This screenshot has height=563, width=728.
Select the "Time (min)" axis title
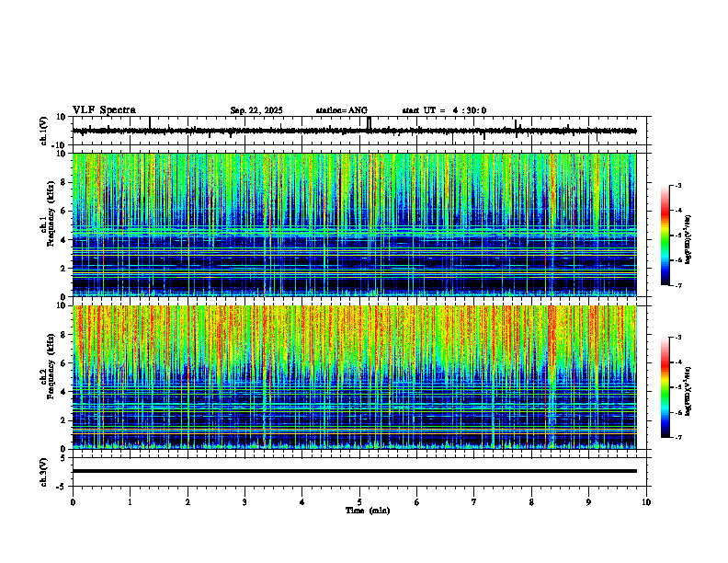click(368, 511)
